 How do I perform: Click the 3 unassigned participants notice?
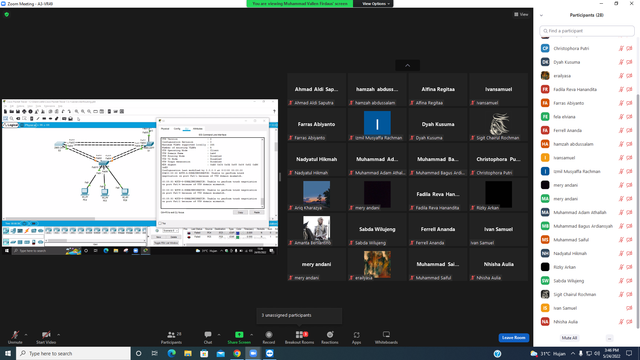(299, 315)
